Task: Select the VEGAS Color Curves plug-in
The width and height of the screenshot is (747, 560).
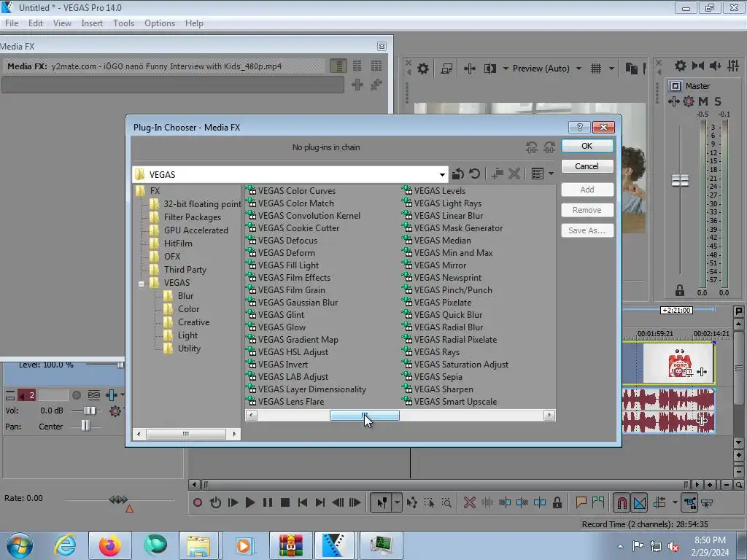Action: point(296,190)
